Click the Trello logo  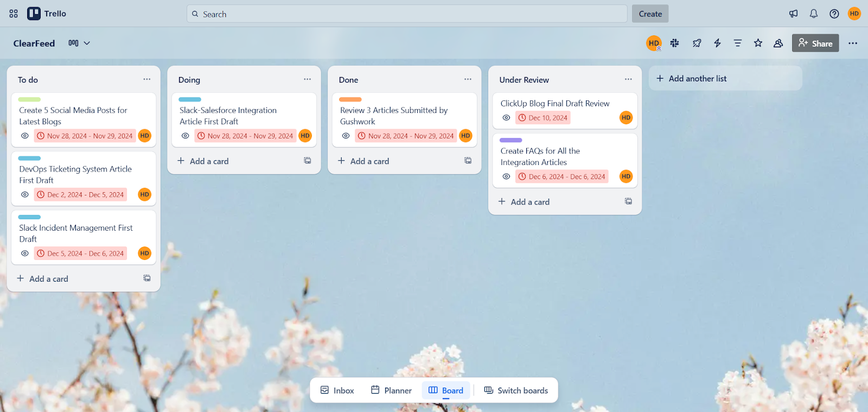click(x=47, y=14)
